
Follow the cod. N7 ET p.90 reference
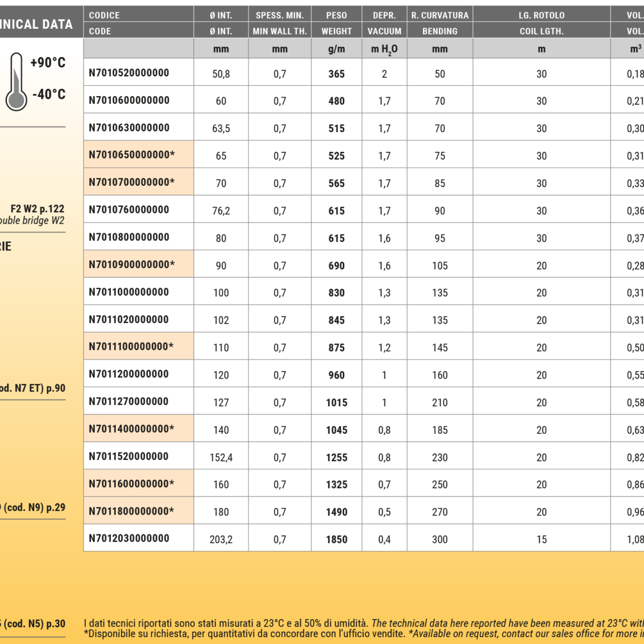coord(32,389)
